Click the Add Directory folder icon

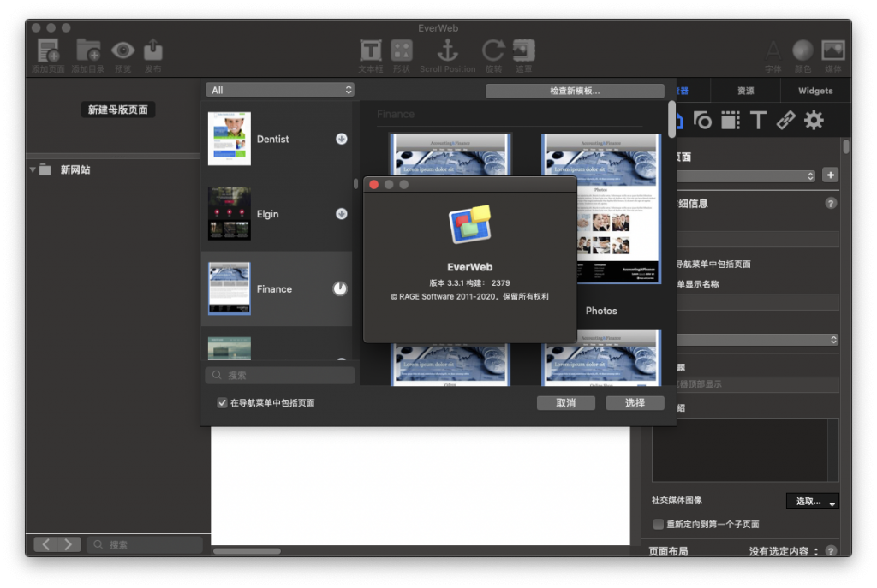click(x=88, y=50)
